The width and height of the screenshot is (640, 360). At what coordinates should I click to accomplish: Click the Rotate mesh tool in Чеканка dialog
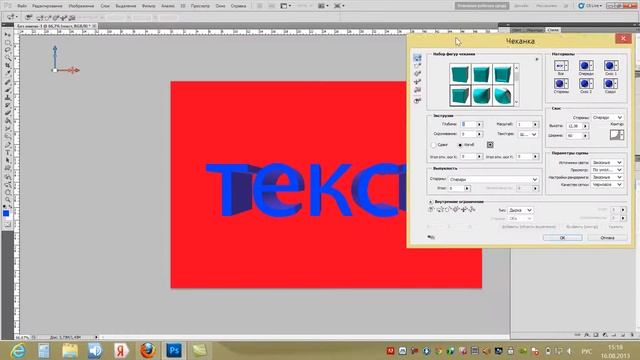(x=417, y=58)
